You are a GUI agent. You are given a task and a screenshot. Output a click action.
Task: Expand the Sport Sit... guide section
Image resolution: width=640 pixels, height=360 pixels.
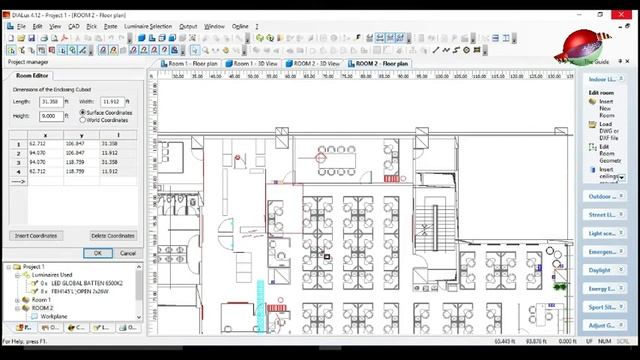coord(621,307)
